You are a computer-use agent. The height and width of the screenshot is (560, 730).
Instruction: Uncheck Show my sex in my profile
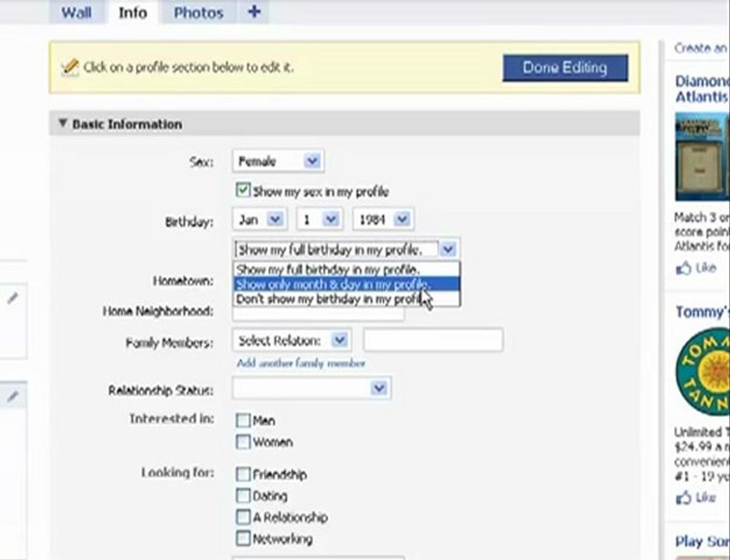click(243, 190)
